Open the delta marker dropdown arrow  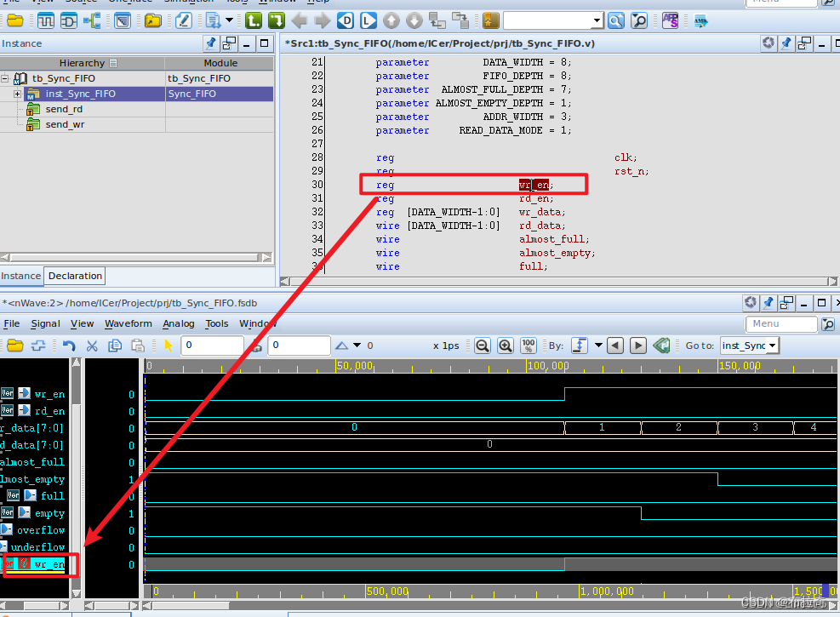[x=357, y=346]
